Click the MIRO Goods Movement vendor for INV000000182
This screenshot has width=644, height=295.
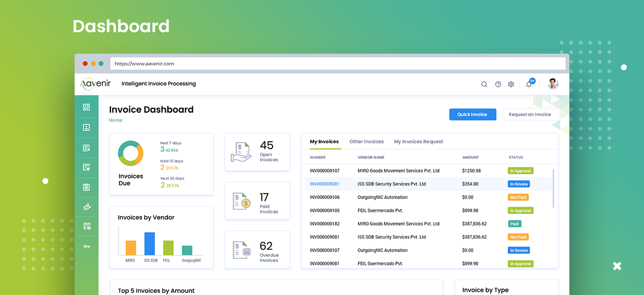(398, 224)
